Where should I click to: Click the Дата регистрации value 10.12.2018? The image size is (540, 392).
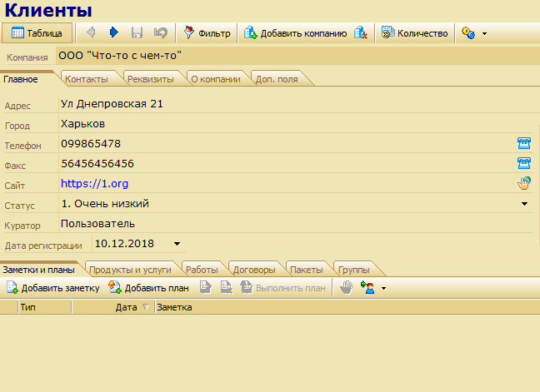[x=124, y=244]
